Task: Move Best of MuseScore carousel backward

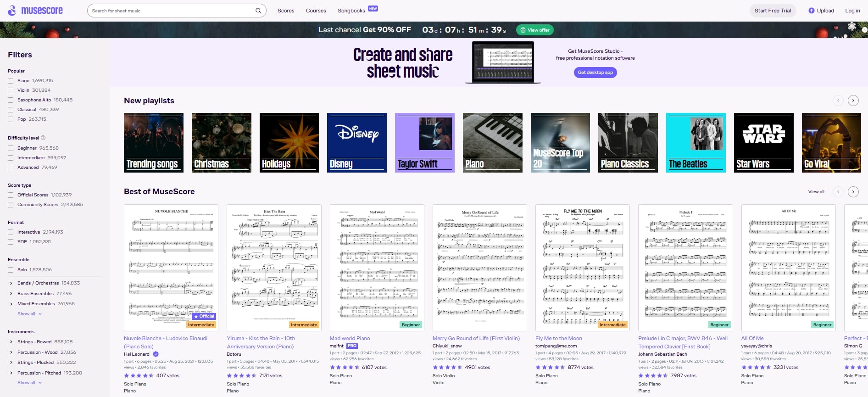Action: coord(838,192)
